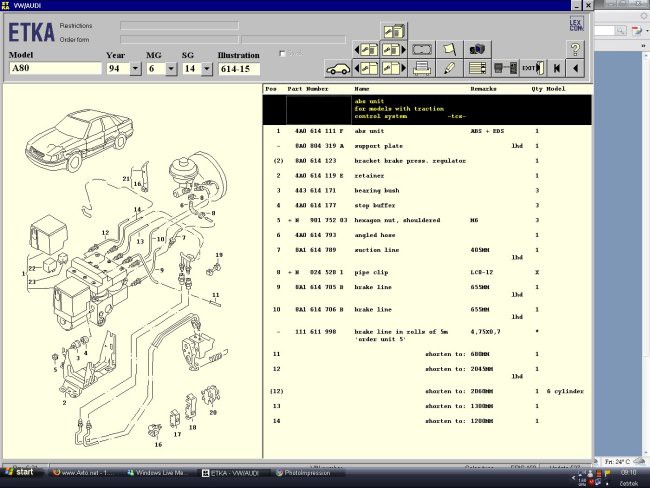Click the pencil notes icon
The width and height of the screenshot is (650, 488).
point(449,68)
